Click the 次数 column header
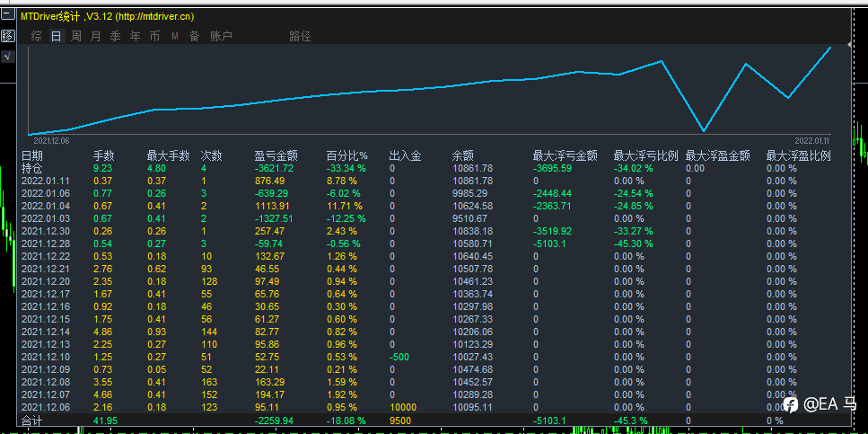The height and width of the screenshot is (434, 868). [x=212, y=156]
